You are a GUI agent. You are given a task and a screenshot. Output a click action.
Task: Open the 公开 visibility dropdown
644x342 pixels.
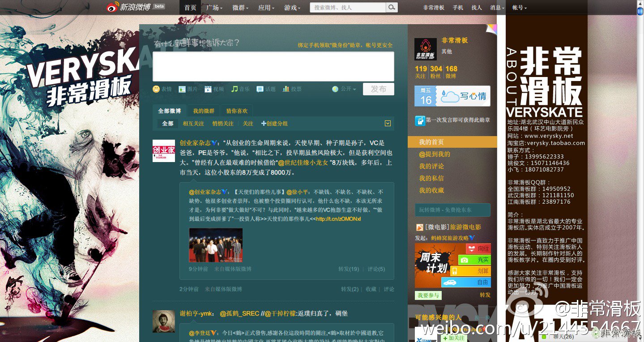(344, 89)
